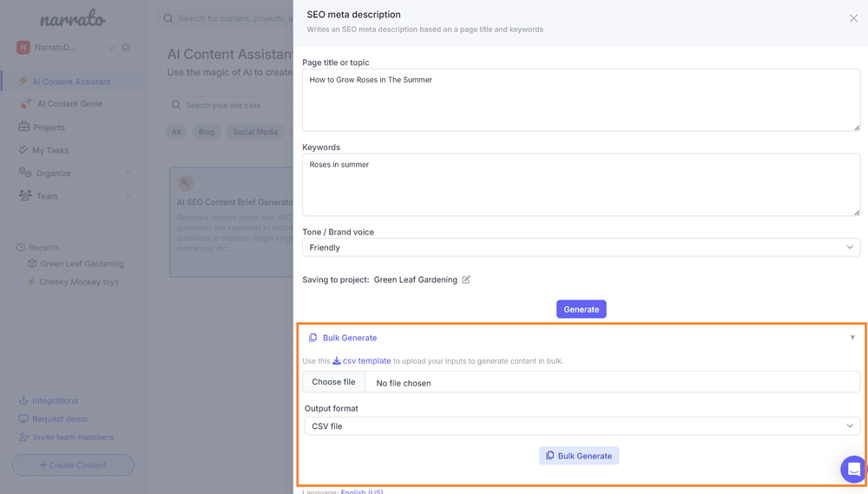Screen dimensions: 868x494
Task: Open Integrations link
Action: (55, 400)
